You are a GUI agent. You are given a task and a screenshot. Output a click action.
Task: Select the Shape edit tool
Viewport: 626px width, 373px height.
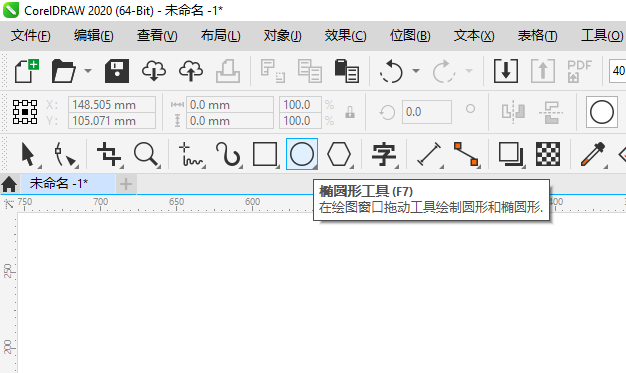(66, 155)
